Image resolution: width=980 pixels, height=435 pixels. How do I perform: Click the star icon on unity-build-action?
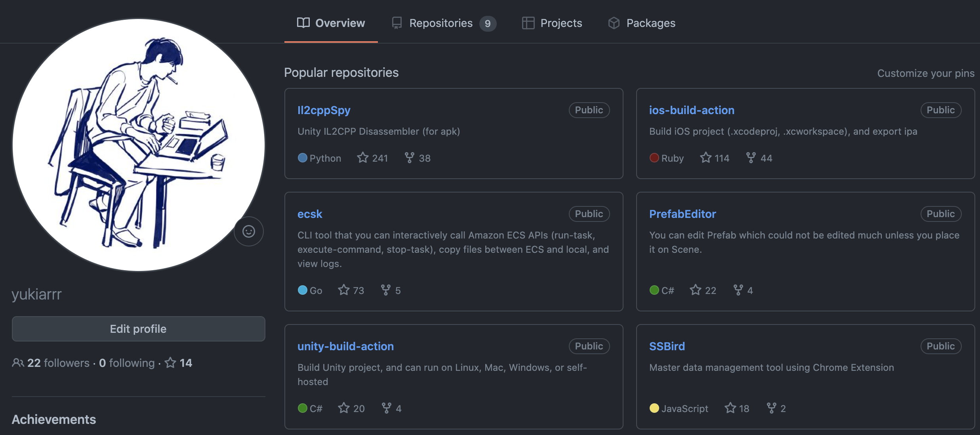[x=344, y=408]
